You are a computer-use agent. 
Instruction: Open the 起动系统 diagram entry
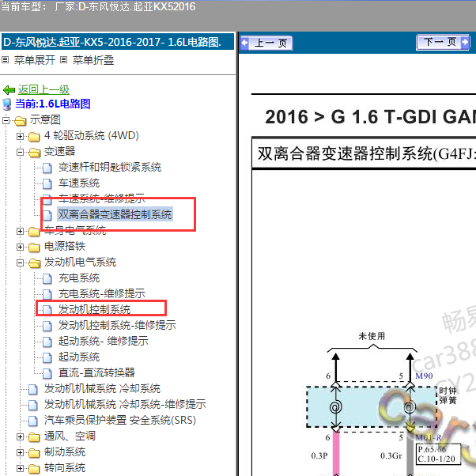pos(79,357)
